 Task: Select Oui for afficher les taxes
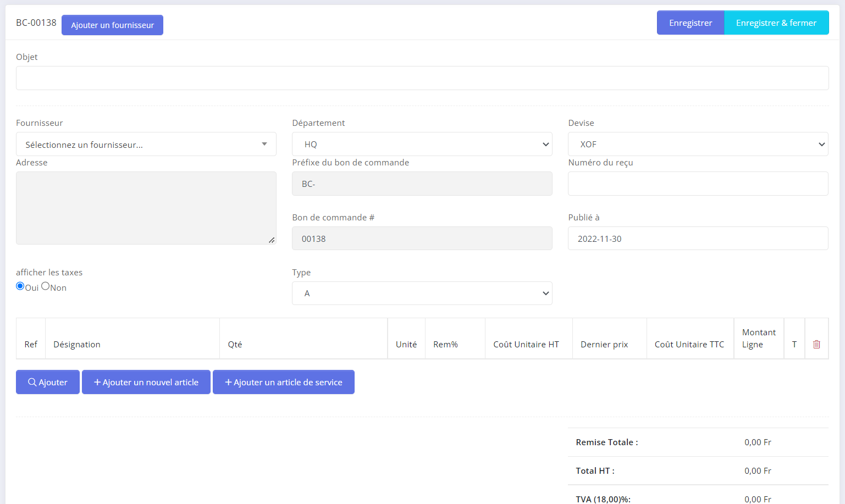coord(20,286)
